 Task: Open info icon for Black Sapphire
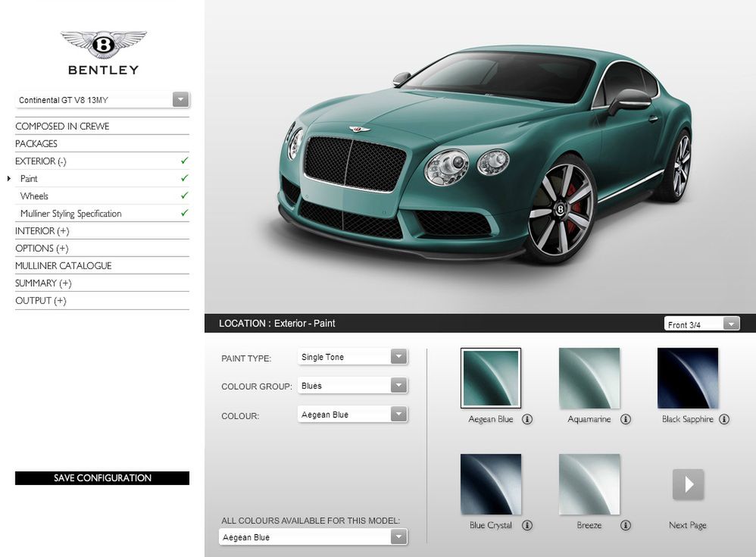pos(724,419)
